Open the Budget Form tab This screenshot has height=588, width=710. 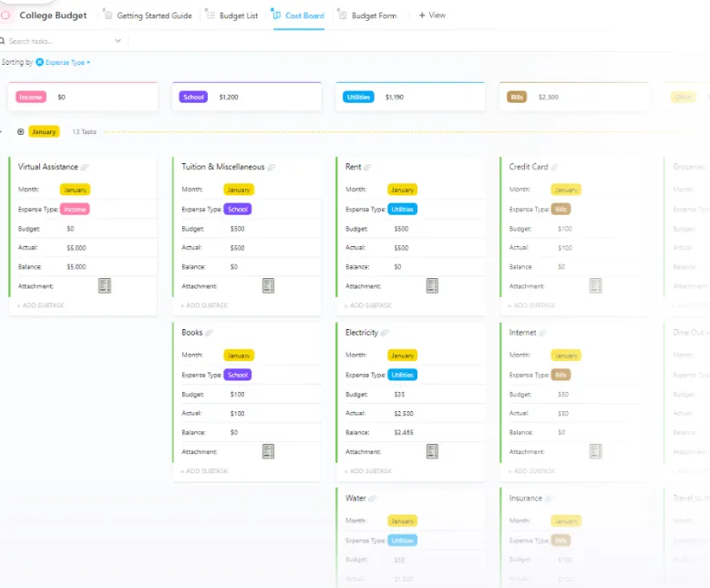pyautogui.click(x=367, y=15)
